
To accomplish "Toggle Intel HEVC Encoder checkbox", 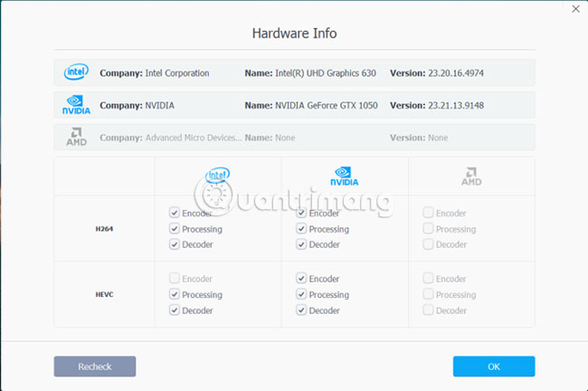I will (x=175, y=279).
